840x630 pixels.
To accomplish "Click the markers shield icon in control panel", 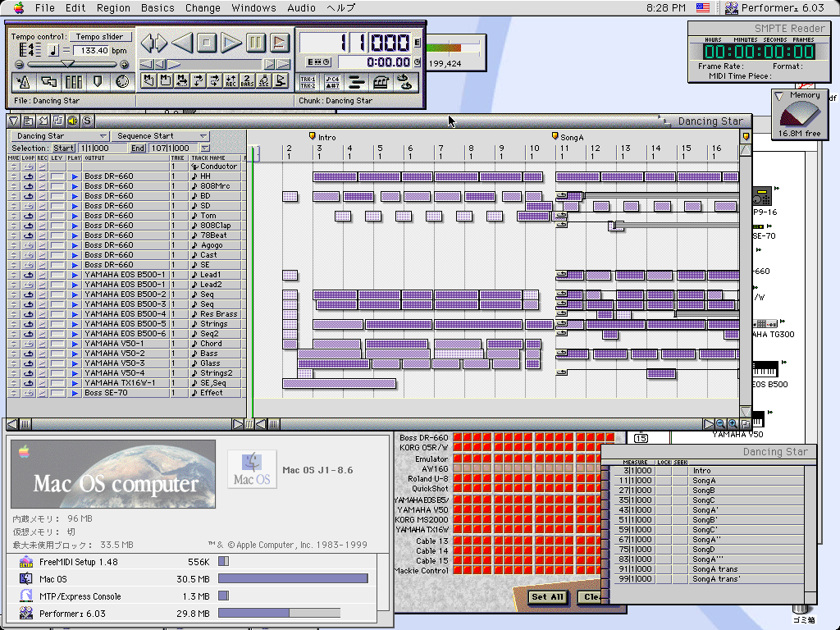I will pyautogui.click(x=98, y=82).
